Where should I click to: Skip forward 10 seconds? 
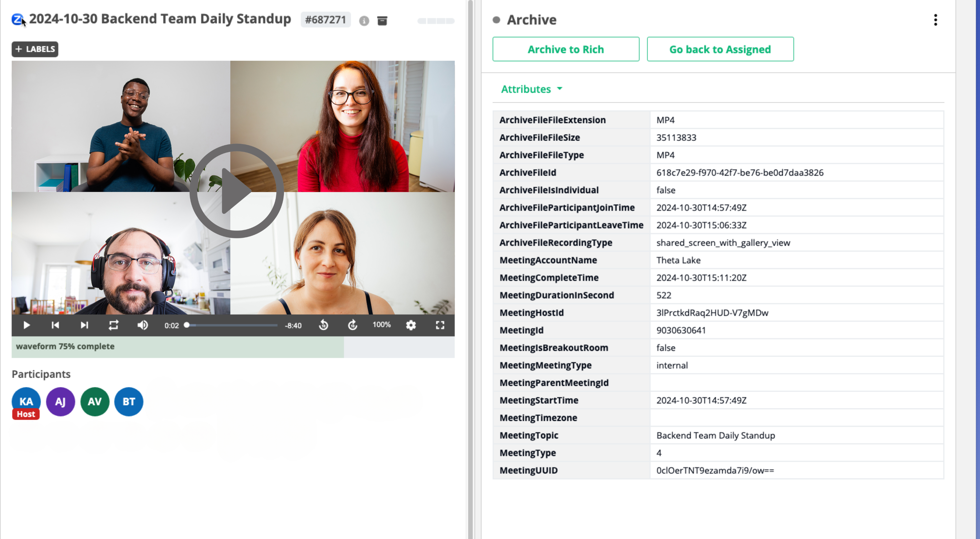(353, 325)
